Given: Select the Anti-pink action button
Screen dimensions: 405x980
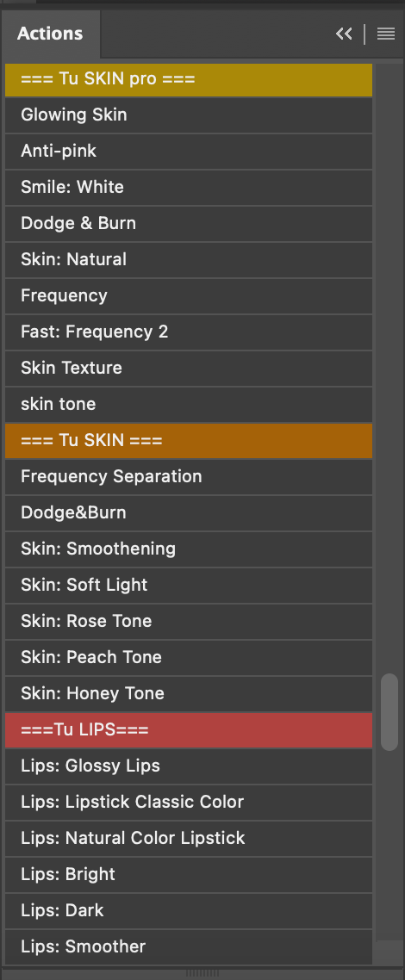Looking at the screenshot, I should pos(189,152).
